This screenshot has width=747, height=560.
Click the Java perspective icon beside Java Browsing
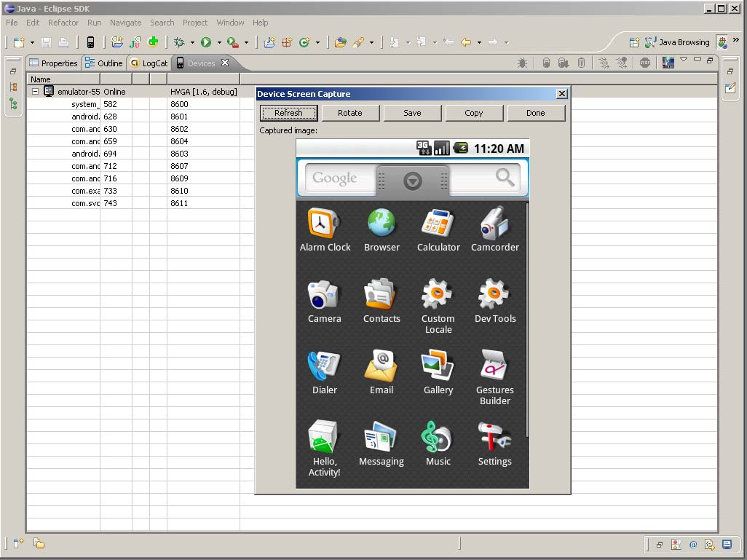723,42
